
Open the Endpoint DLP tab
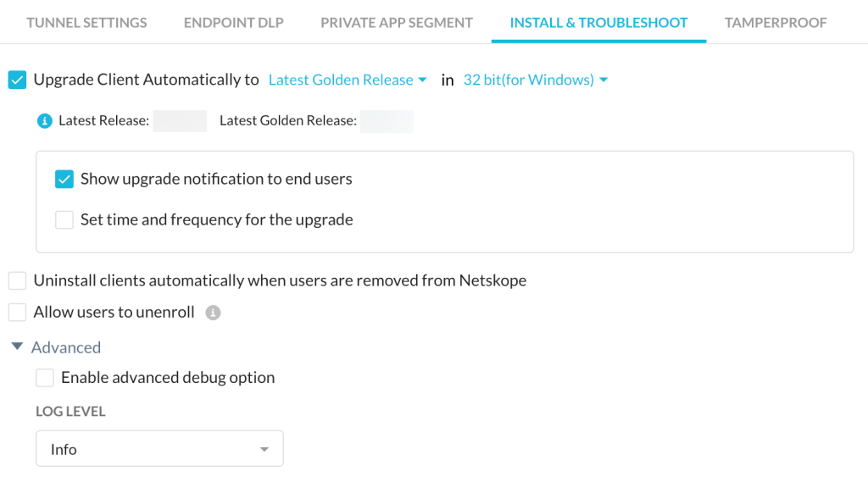coord(234,23)
